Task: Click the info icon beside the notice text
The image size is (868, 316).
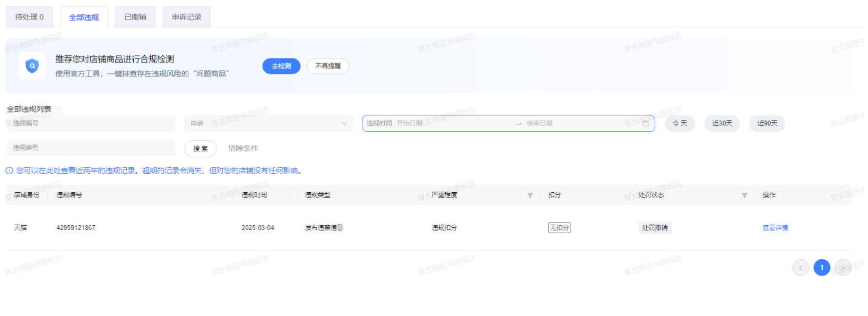Action: (10, 171)
